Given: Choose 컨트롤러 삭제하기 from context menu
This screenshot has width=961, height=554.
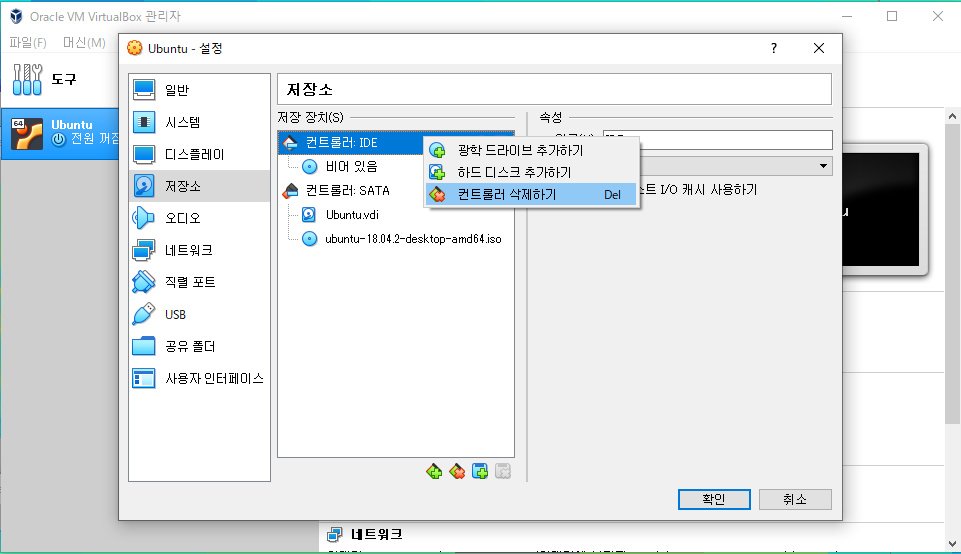Looking at the screenshot, I should [x=531, y=194].
